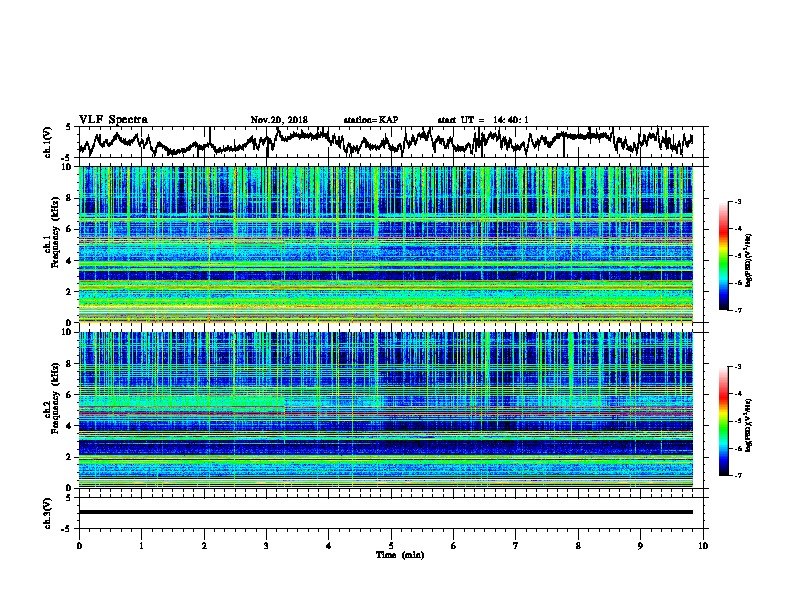Click the time axis tick label "7"
The width and height of the screenshot is (792, 612).
pos(516,546)
